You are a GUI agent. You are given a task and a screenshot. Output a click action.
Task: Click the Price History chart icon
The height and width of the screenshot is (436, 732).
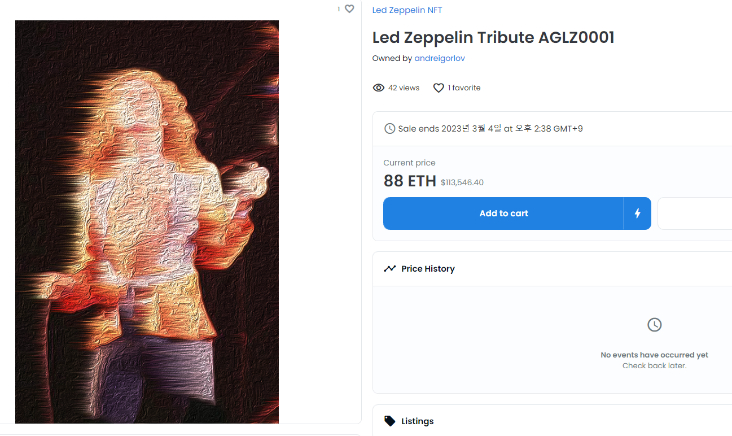click(x=389, y=268)
